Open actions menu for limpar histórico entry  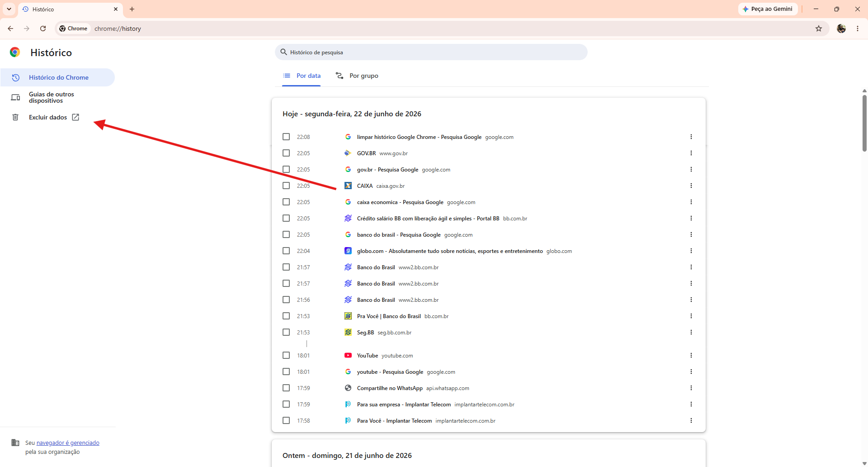691,137
